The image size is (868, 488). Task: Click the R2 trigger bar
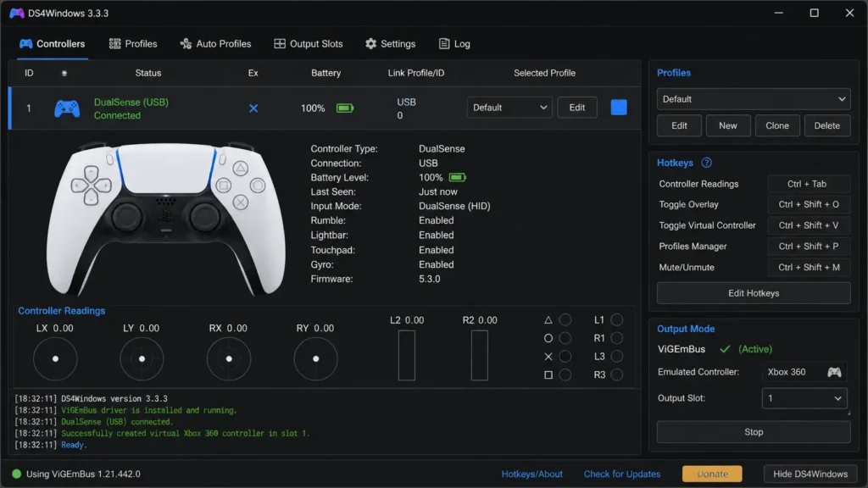click(480, 355)
